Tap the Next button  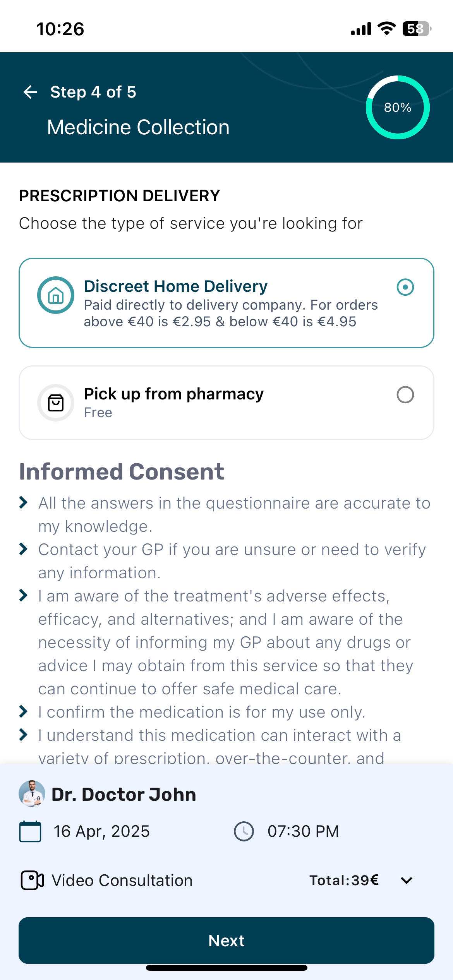coord(226,941)
